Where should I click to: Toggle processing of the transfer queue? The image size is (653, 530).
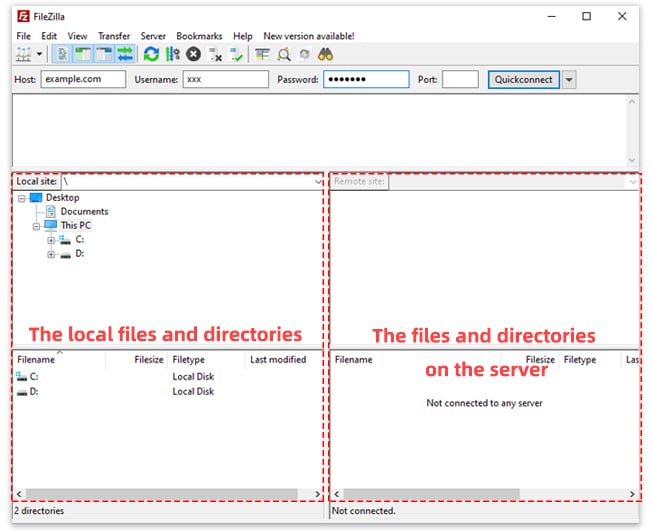(x=172, y=54)
